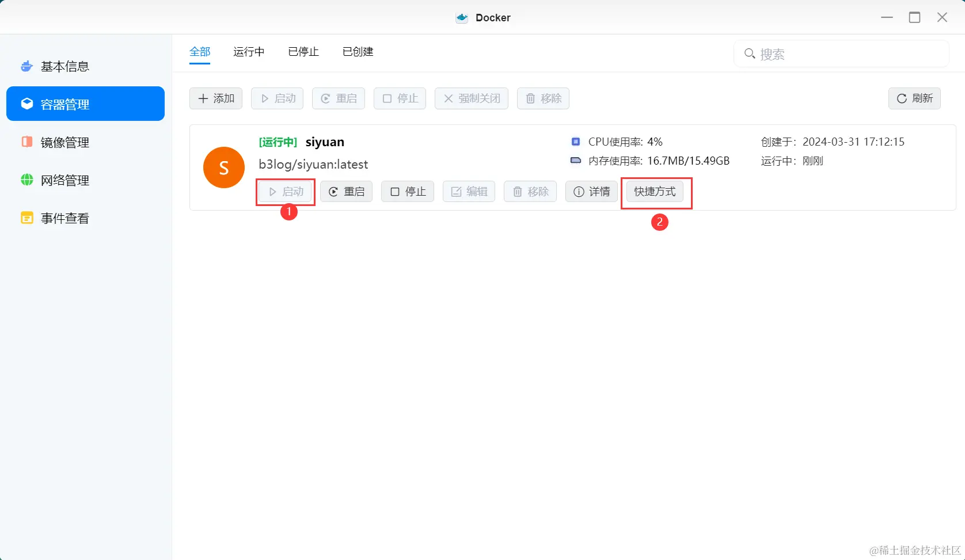Switch to the 已创建 tab
Screen dimensions: 965x560
click(358, 52)
